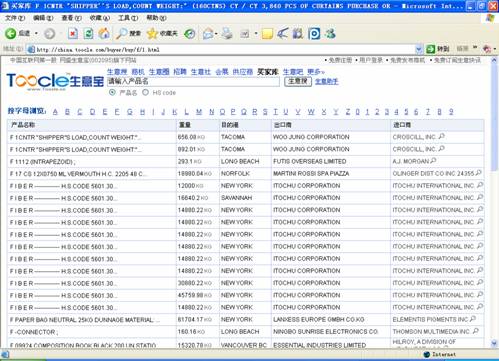Open the Back button history dropdown arrow
499x361 pixels.
(x=36, y=33)
